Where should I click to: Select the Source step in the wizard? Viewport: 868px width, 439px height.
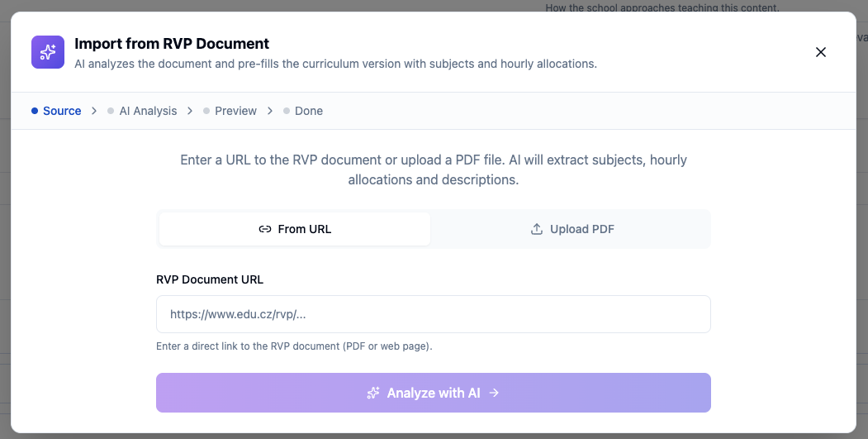click(x=56, y=111)
